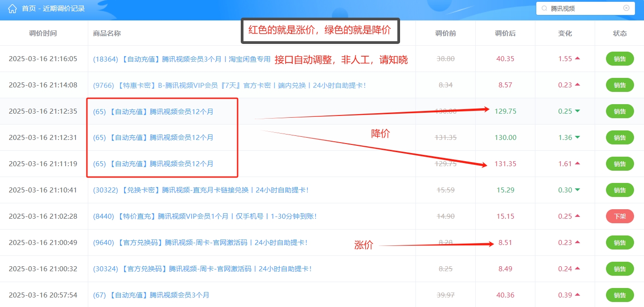Click the 调价后 column header

tap(505, 34)
